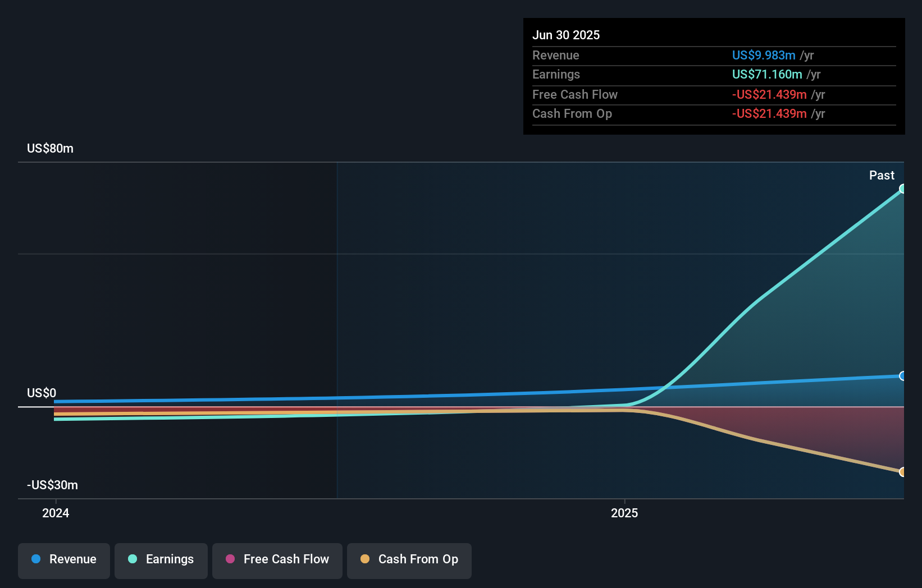Click the orange Cash From Op legend dot
The image size is (922, 588).
pos(365,559)
